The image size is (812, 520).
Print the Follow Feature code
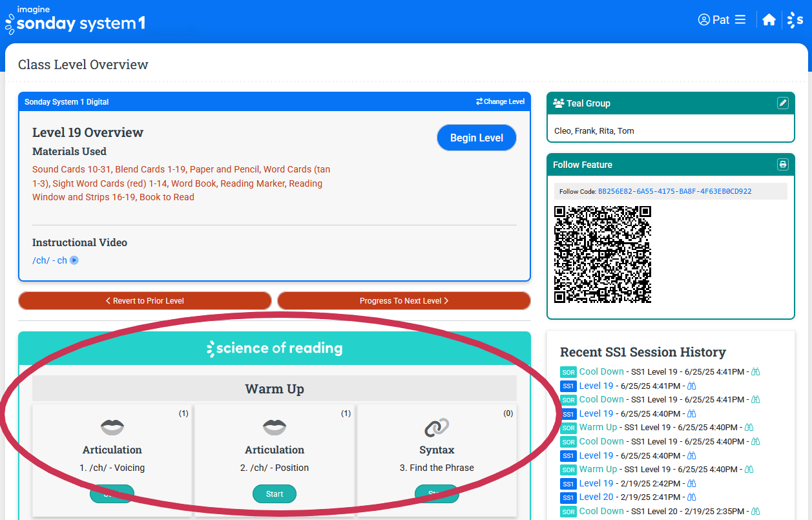click(x=783, y=164)
